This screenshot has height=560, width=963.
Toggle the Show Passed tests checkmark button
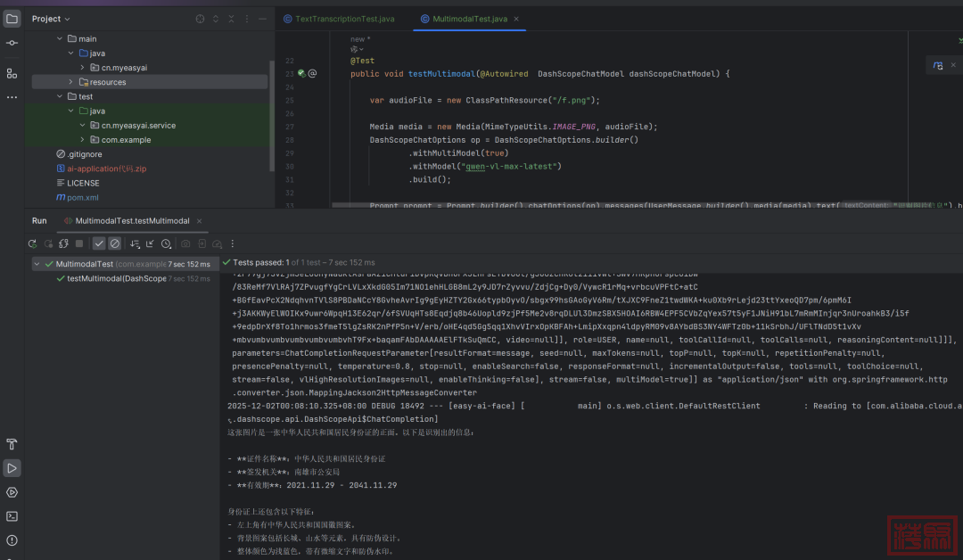99,243
